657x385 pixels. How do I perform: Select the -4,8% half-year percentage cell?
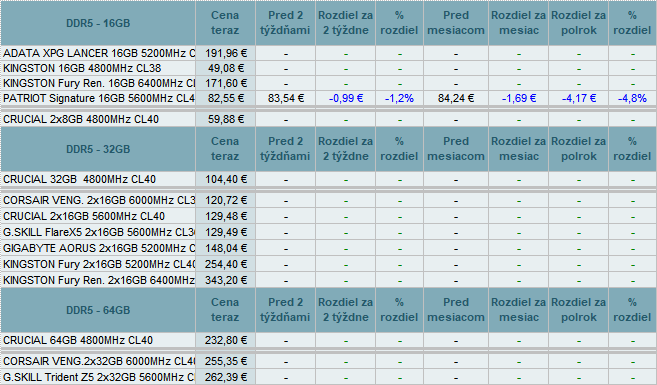pos(632,98)
